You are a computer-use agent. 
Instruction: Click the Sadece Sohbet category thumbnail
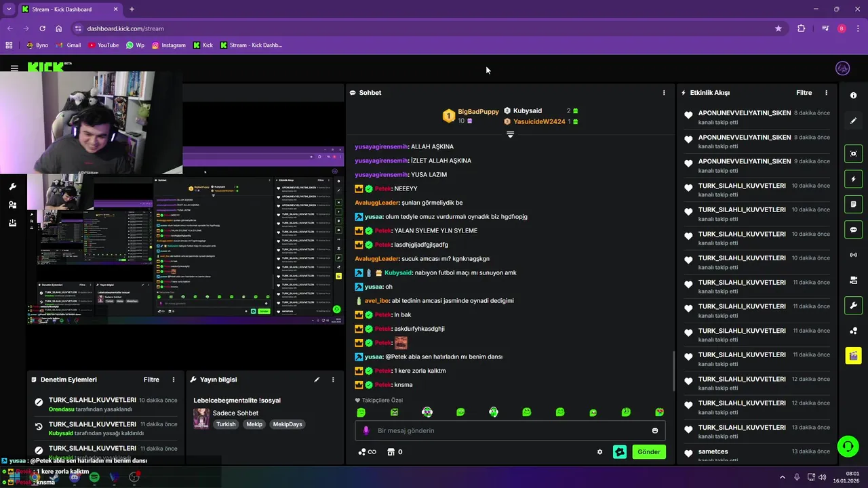[201, 418]
